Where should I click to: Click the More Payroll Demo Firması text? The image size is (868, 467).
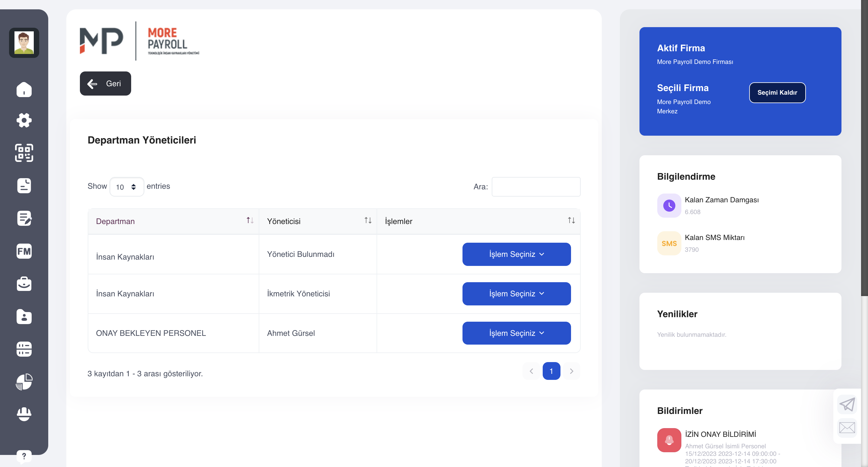point(695,62)
